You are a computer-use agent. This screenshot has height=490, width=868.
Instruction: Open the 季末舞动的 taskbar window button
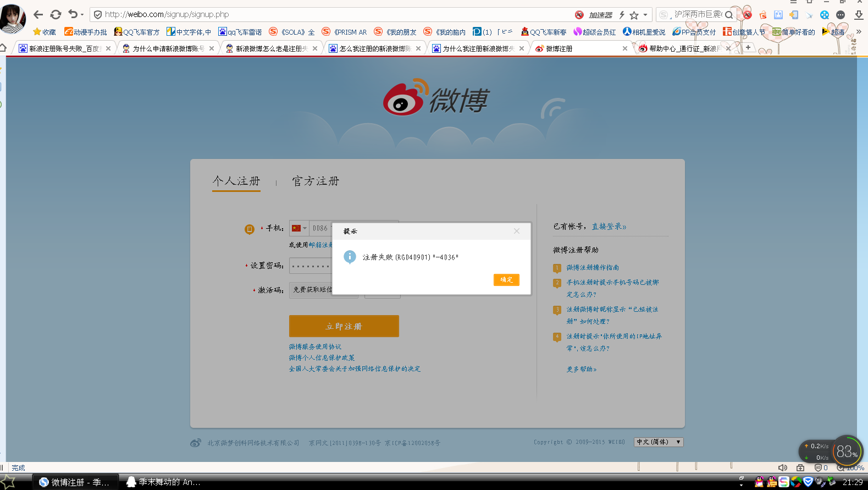point(164,482)
